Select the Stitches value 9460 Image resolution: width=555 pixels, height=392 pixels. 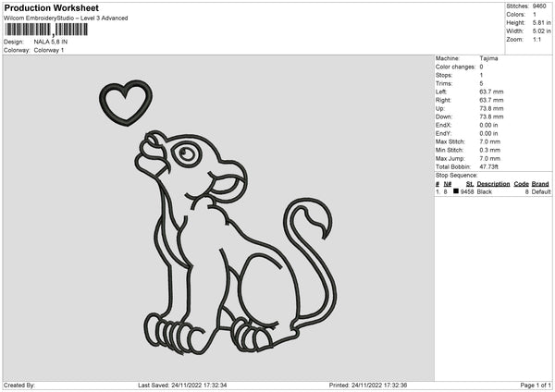tap(539, 6)
